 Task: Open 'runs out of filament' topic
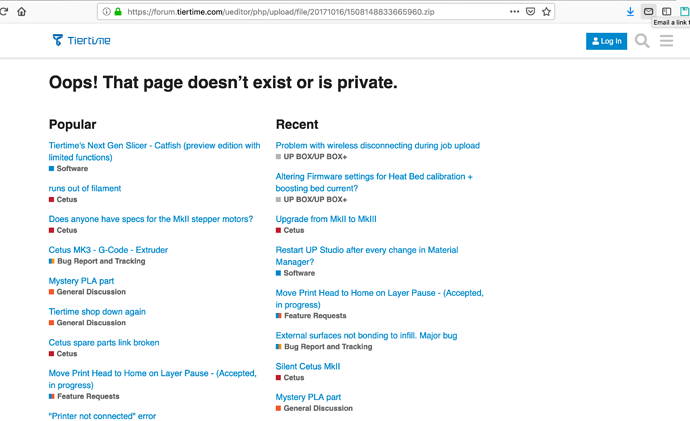84,188
